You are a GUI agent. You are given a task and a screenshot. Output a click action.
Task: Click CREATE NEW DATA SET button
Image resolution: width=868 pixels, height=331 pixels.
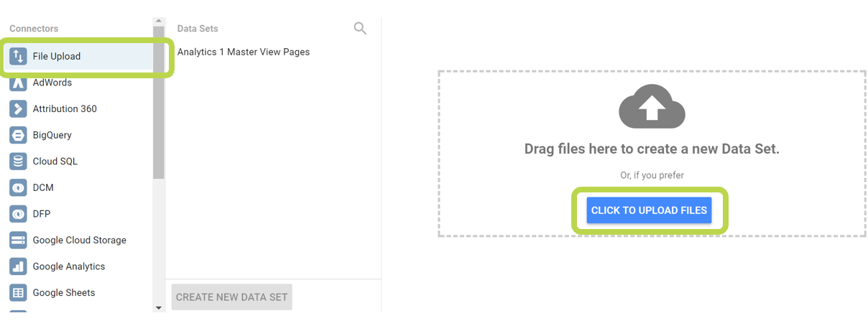tap(231, 297)
